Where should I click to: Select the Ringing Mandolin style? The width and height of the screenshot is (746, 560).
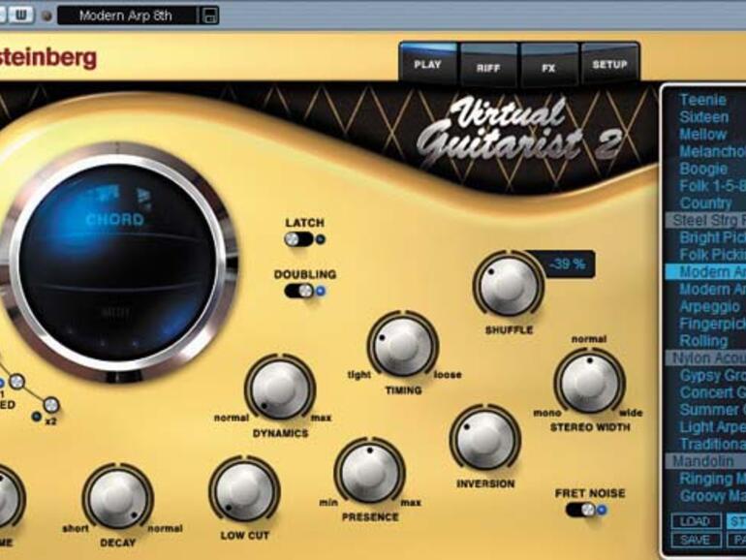coord(706,479)
